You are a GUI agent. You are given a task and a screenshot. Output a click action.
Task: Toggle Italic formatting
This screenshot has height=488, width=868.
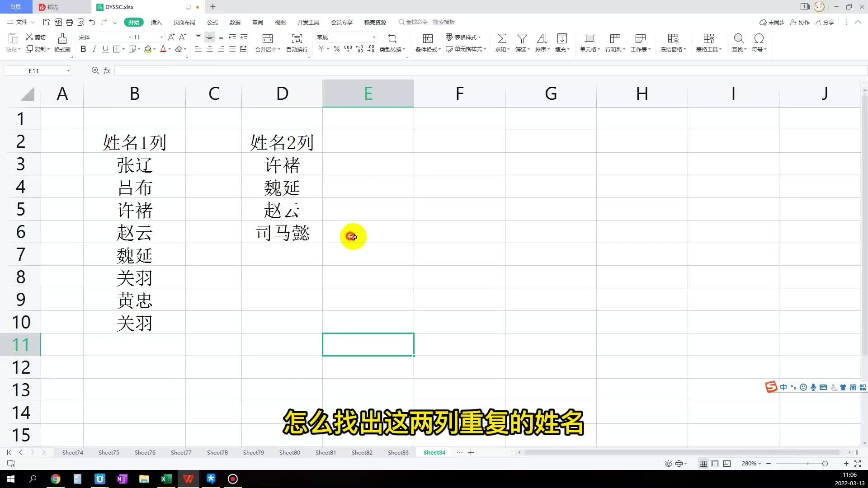click(x=94, y=49)
